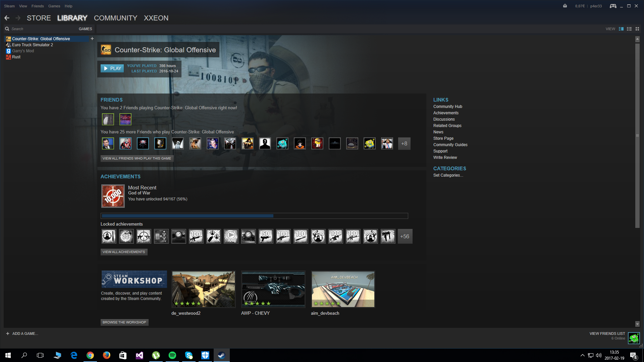Screen dimensions: 644x362
Task: Click the 50 kills locked achievement icon
Action: click(x=266, y=236)
